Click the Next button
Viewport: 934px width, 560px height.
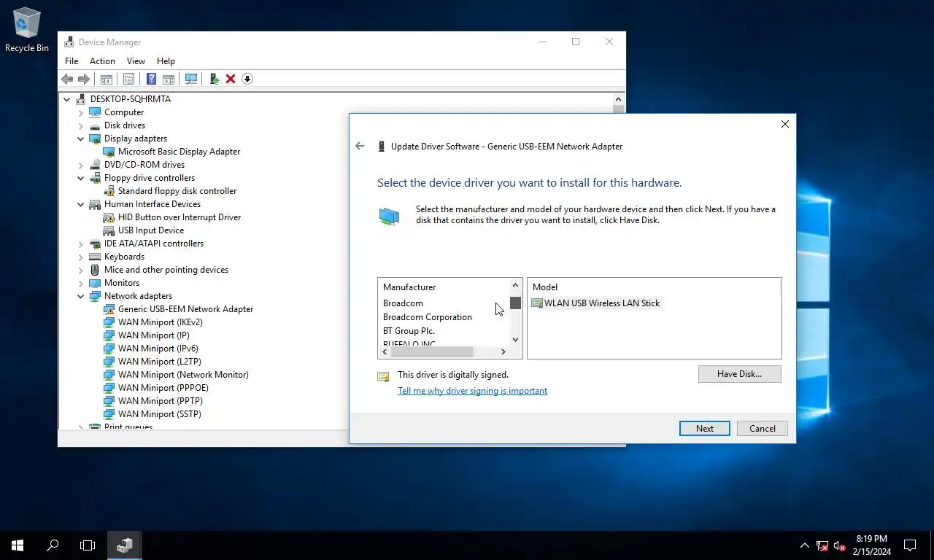pyautogui.click(x=705, y=429)
